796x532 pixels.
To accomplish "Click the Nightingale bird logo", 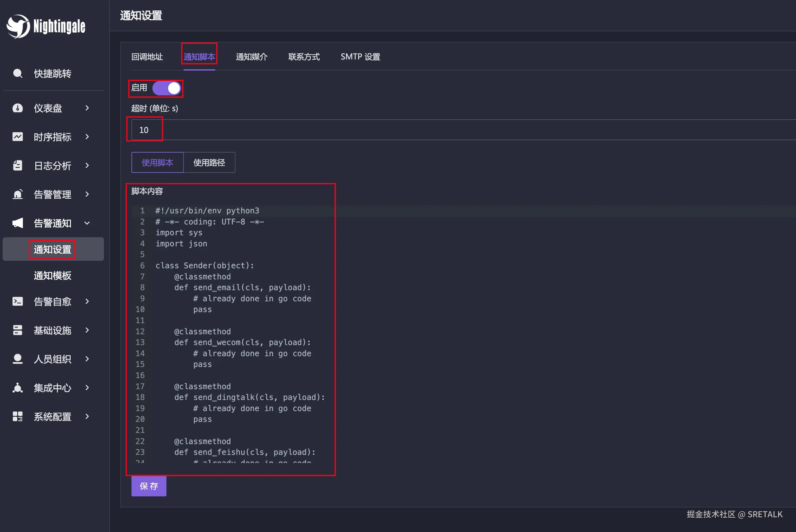I will click(x=18, y=26).
